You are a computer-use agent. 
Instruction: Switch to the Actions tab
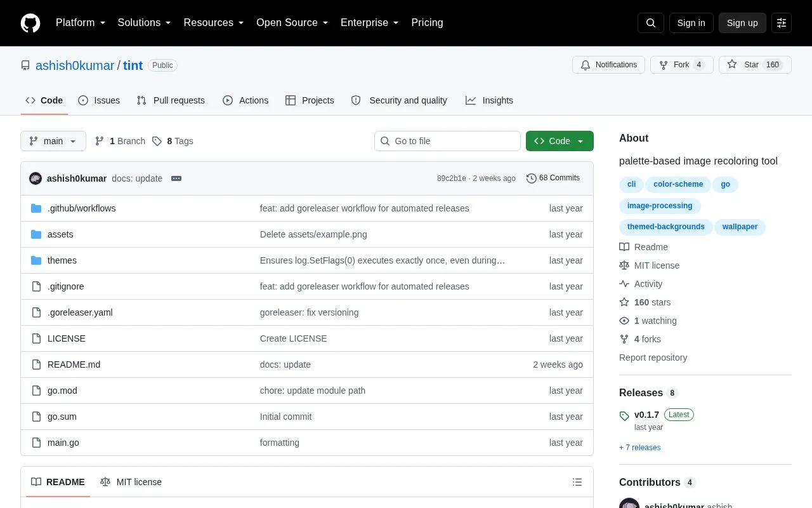pyautogui.click(x=246, y=100)
